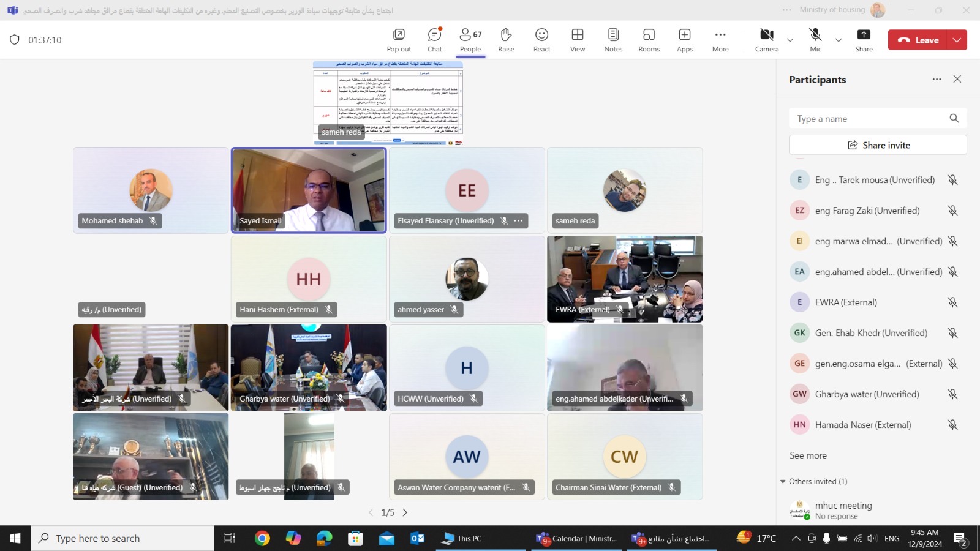Switch to Calendar Teams taskbar window
Image resolution: width=980 pixels, height=551 pixels.
[577, 538]
